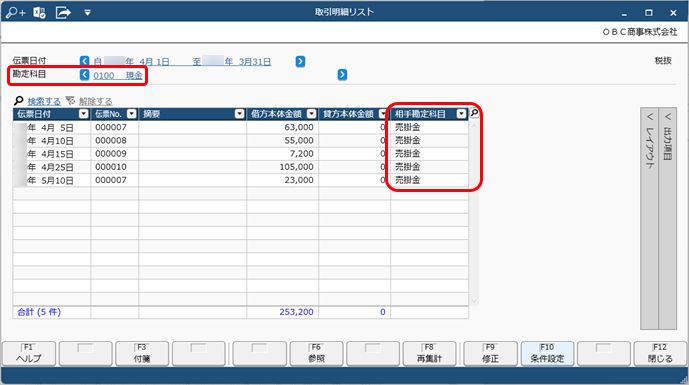The image size is (689, 385).
Task: Select the row dated 4月 5日
Action: click(241, 127)
